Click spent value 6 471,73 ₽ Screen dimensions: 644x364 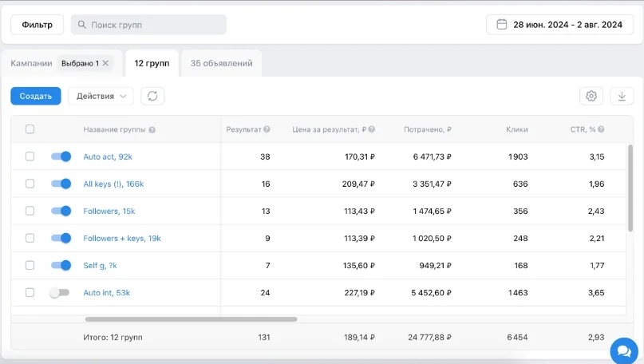[432, 156]
